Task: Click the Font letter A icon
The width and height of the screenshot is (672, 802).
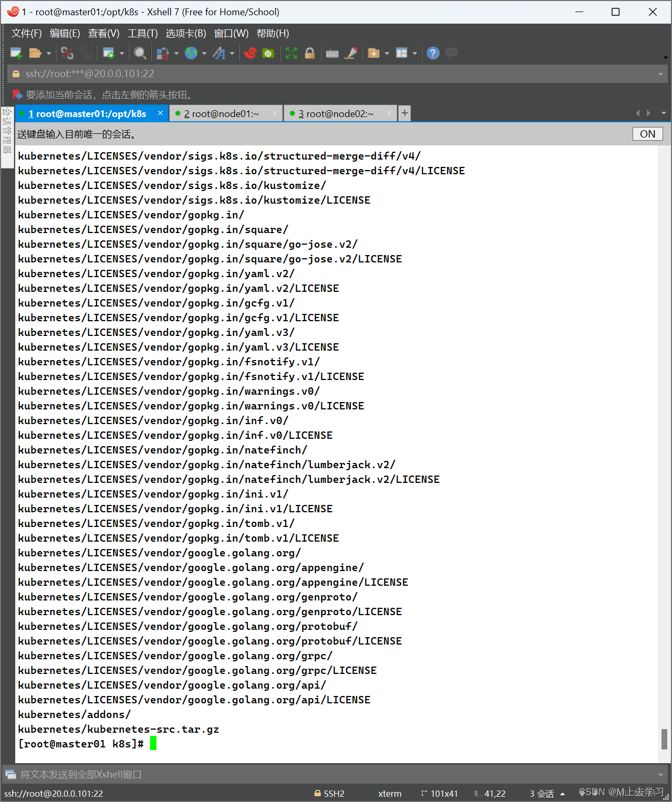Action: [x=219, y=53]
